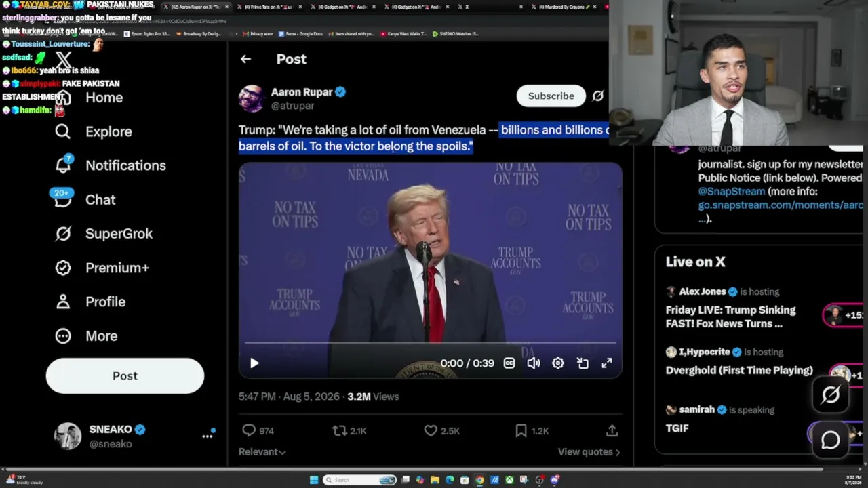Mute the video with speaker icon
The width and height of the screenshot is (868, 488).
pos(534,363)
